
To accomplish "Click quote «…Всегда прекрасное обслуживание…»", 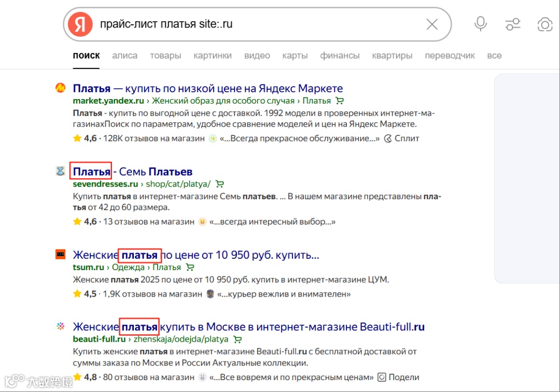I will pyautogui.click(x=300, y=138).
